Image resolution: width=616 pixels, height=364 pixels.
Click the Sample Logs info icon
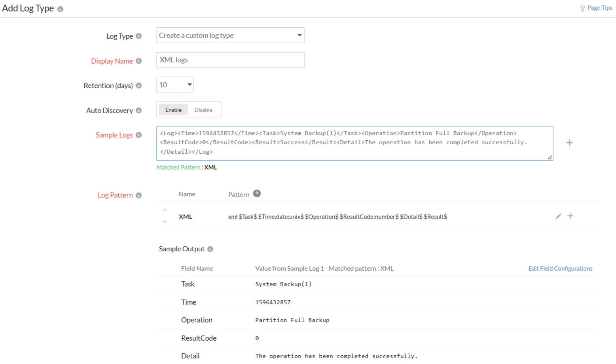pyautogui.click(x=138, y=135)
